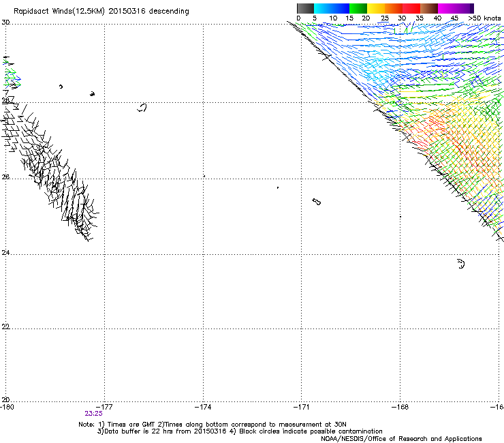The image size is (504, 443).
Task: Select the orange 25-30 knots legend swatch
Action: [x=394, y=8]
